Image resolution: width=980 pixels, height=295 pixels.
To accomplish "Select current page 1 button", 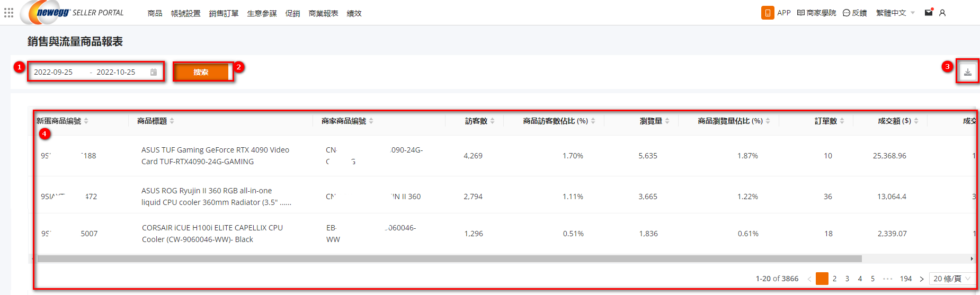I will [822, 279].
